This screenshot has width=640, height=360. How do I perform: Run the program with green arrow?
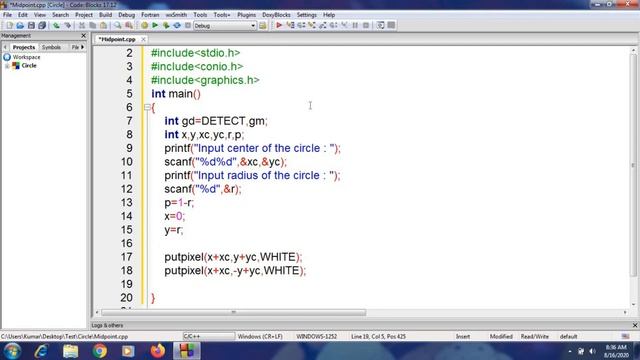pyautogui.click(x=155, y=25)
